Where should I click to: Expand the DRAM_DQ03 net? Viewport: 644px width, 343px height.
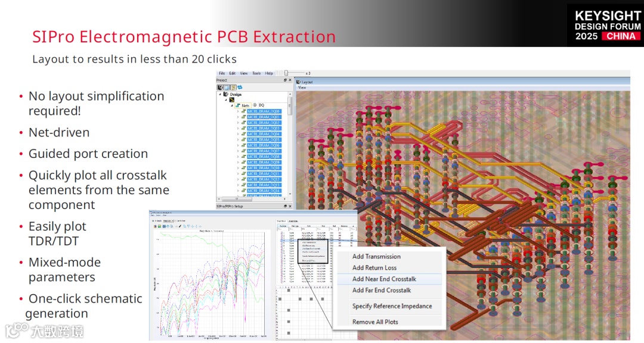pyautogui.click(x=238, y=129)
